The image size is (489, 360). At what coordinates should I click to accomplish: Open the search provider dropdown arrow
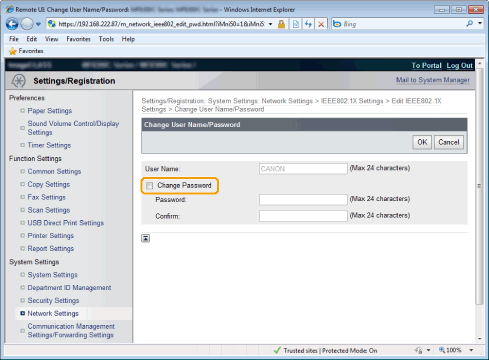click(x=480, y=24)
